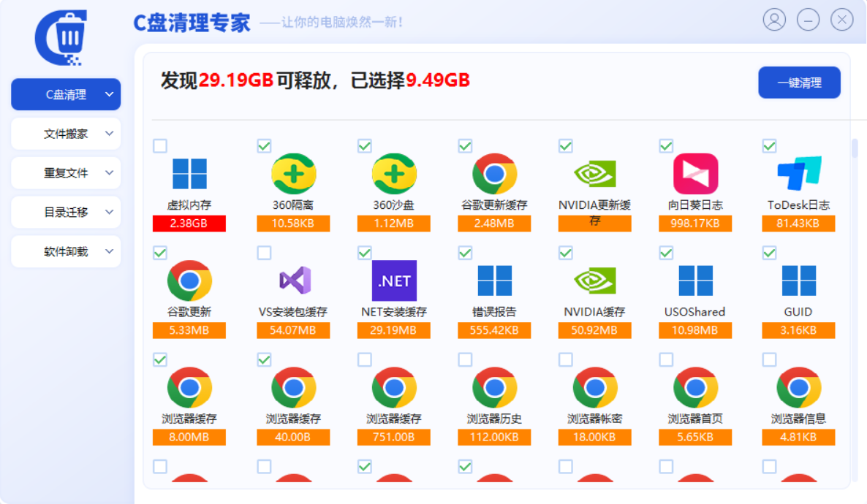Click the 谷歌更新 Chrome icon
867x504 pixels.
point(189,280)
